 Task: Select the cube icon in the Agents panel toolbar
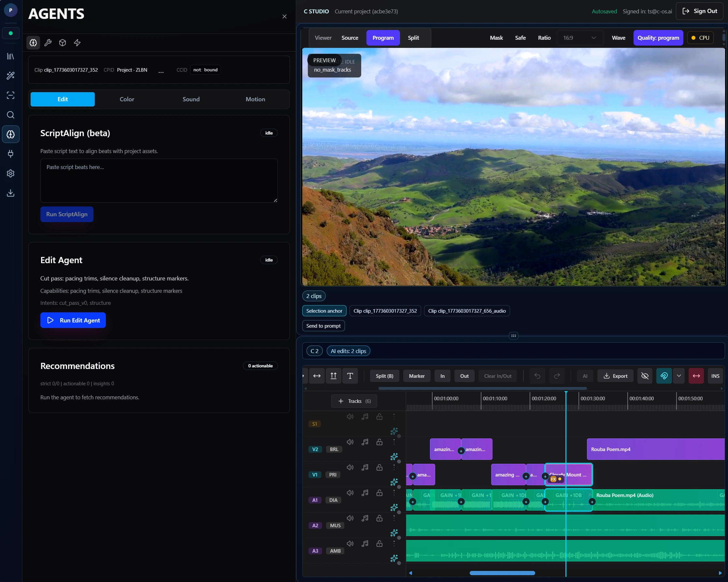click(62, 43)
